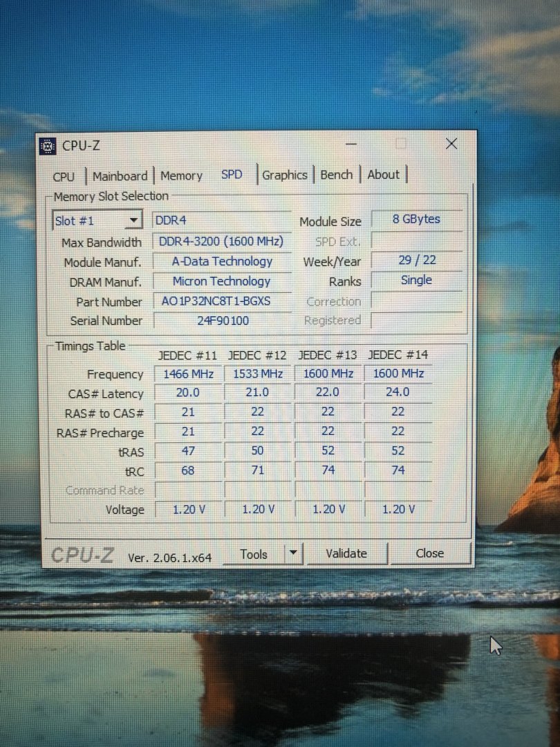Select the DDR4 memory type field
This screenshot has height=747, width=560.
[x=221, y=221]
